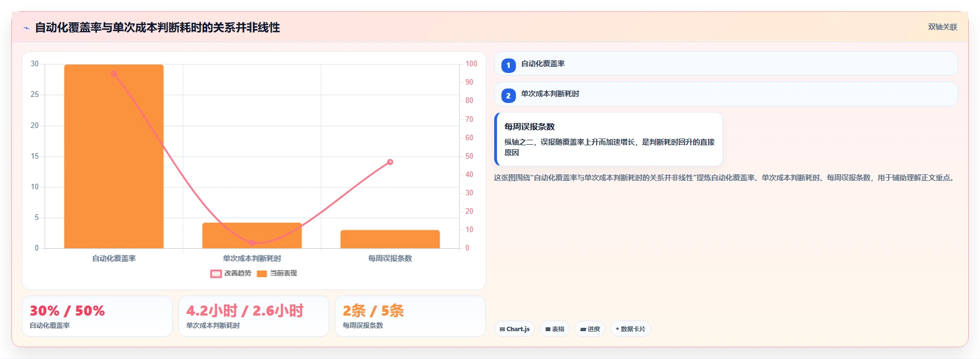Toggle the 改善趋势 legend entry
The width and height of the screenshot is (980, 359).
pyautogui.click(x=231, y=273)
